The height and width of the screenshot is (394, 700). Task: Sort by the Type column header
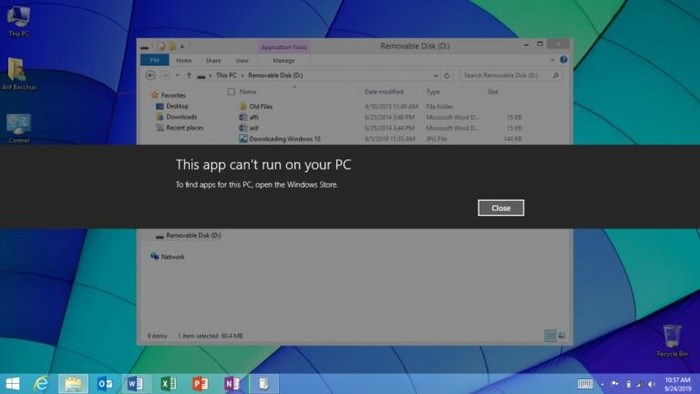[433, 91]
